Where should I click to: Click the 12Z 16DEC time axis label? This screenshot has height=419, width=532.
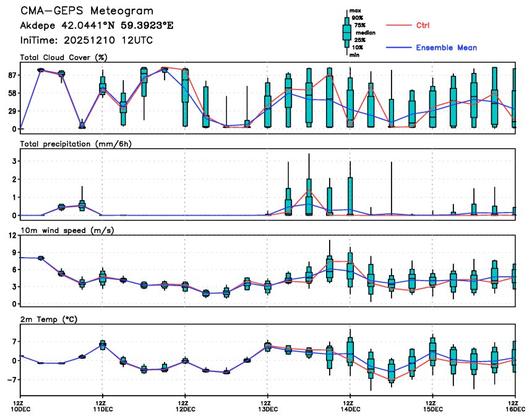[517, 406]
